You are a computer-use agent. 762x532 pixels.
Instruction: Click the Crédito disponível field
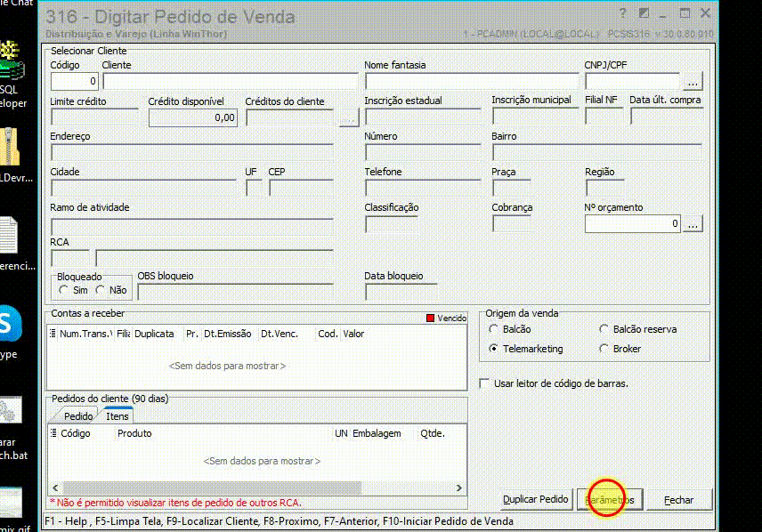tap(193, 117)
